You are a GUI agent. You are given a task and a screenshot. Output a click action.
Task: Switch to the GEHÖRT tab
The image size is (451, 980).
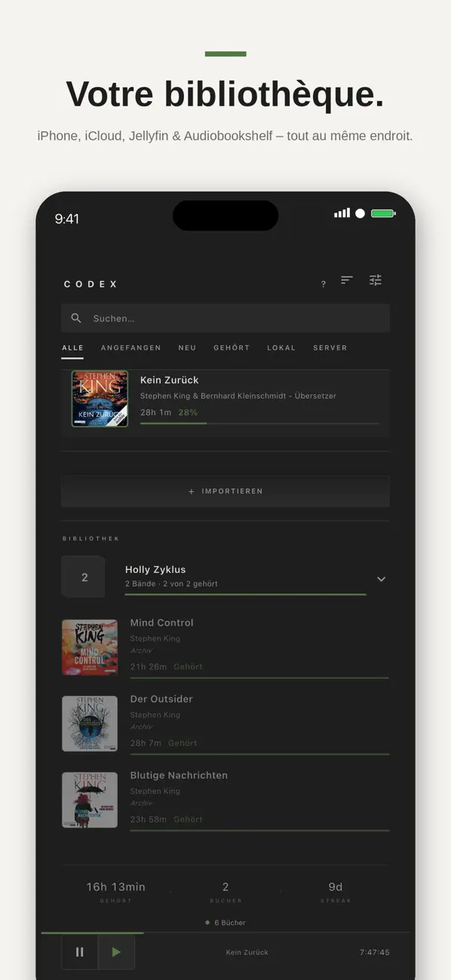232,348
